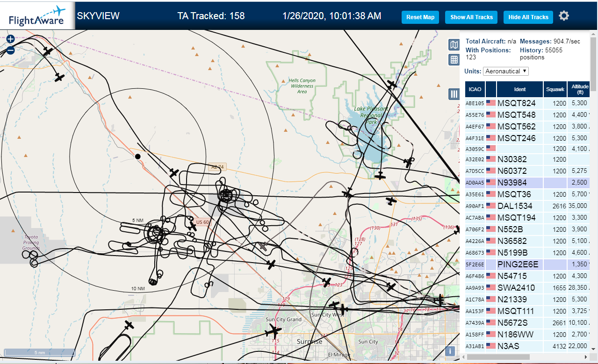Image resolution: width=598 pixels, height=364 pixels.
Task: Click the SKYVIEW title in the header
Action: pyautogui.click(x=98, y=16)
